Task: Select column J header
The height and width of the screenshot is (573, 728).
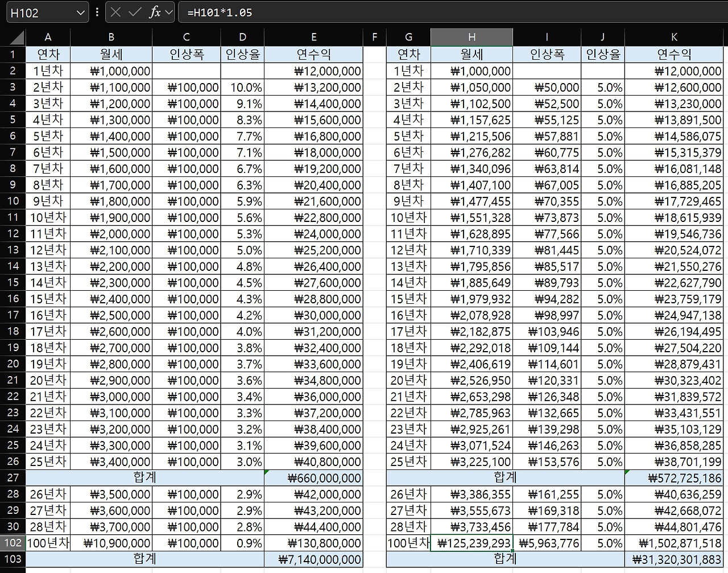Action: coord(603,38)
